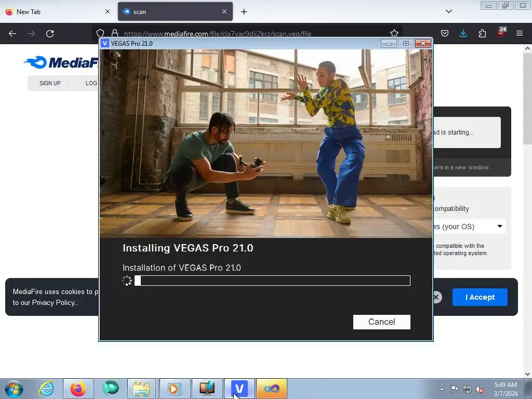Open the green globe taskbar app

click(x=111, y=389)
